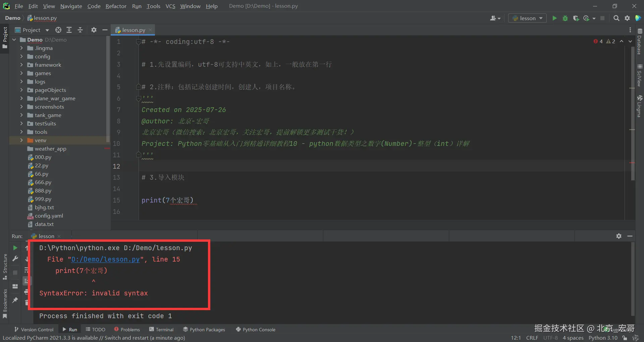The width and height of the screenshot is (644, 342).
Task: Go to next highlighted error arrow
Action: click(x=630, y=41)
